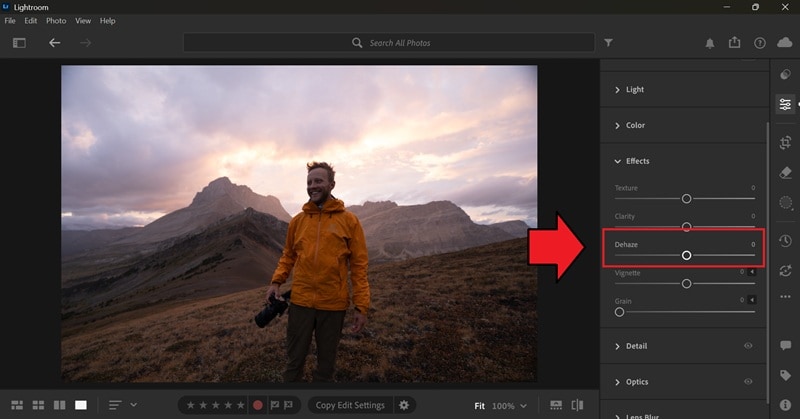Select the Healing eraser tool
The image size is (800, 419).
click(785, 172)
